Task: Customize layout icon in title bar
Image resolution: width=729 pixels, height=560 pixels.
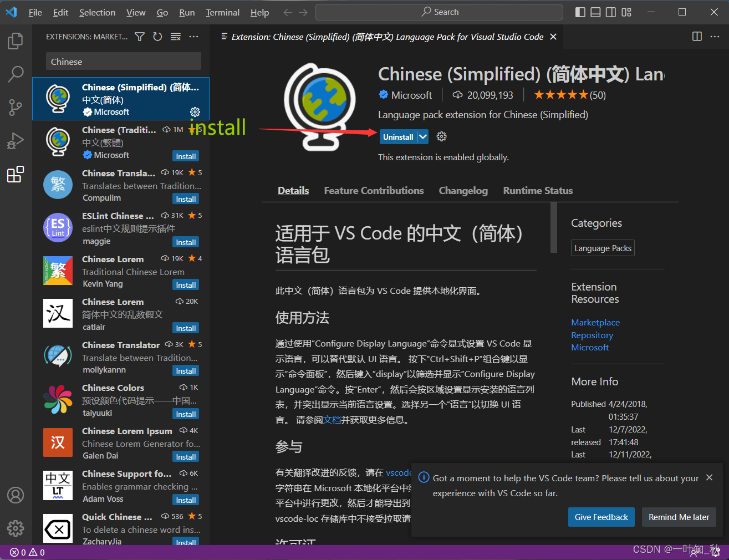Action: (x=626, y=12)
